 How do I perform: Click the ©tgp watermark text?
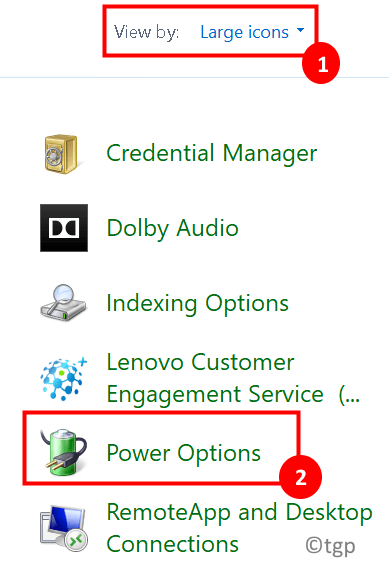(x=331, y=546)
